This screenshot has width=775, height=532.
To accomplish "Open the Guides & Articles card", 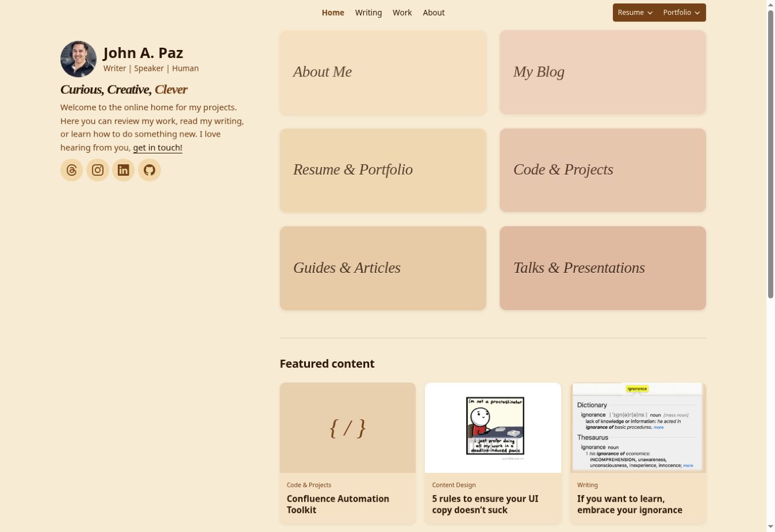I will coord(383,268).
